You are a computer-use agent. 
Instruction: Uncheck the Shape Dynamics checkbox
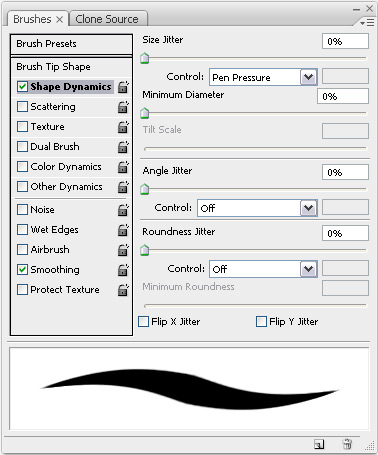22,87
